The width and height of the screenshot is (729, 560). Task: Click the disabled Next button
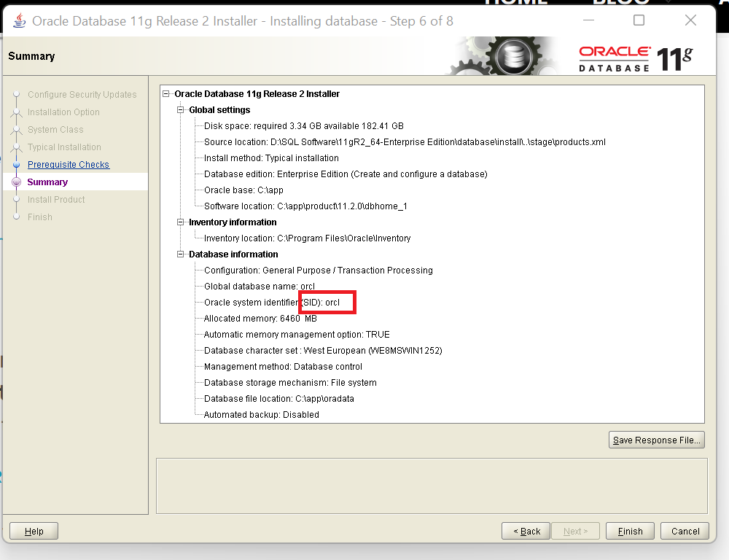pos(576,531)
